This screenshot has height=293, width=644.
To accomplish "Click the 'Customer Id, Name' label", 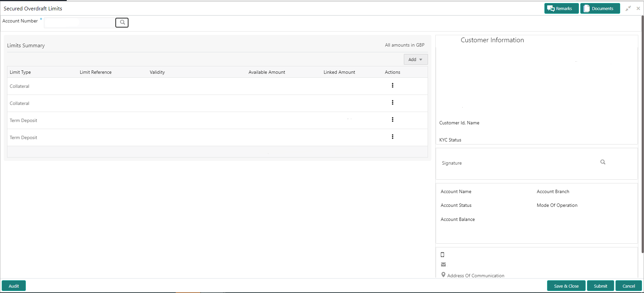I will (x=459, y=123).
